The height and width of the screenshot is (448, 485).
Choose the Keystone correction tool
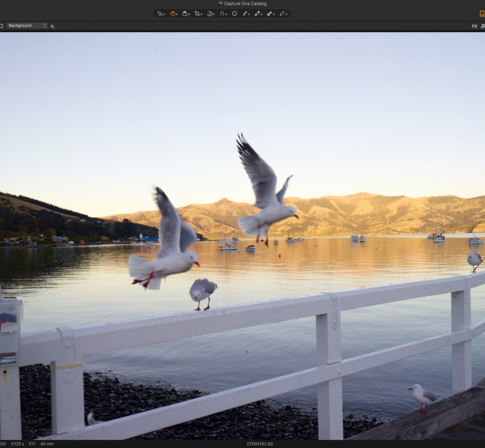184,13
